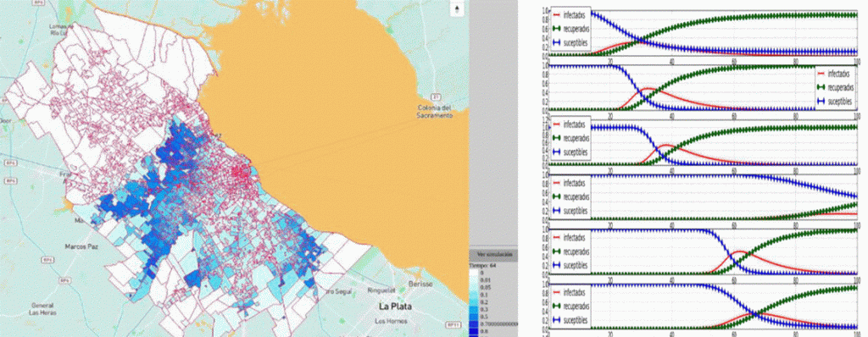Select the Tiempo: 64 readout
The image size is (868, 337).
tap(482, 266)
